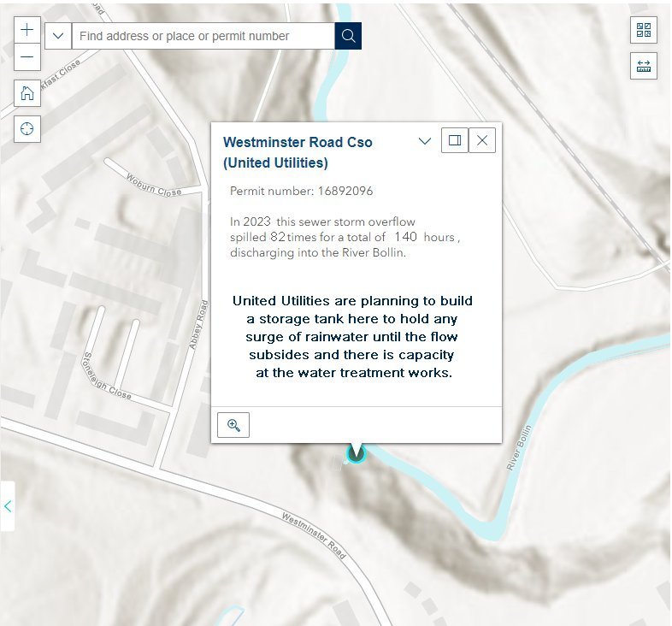Screen dimensions: 672x626
Task: Open the measurement ruler tool
Action: (x=643, y=66)
